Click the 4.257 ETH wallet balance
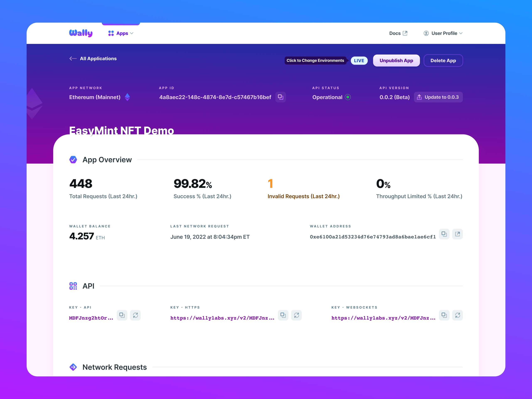532x399 pixels. tap(87, 236)
